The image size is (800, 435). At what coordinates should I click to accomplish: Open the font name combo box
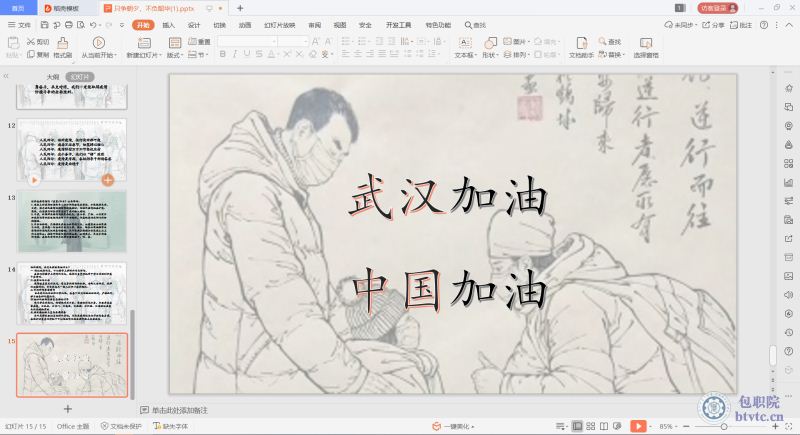click(x=247, y=41)
